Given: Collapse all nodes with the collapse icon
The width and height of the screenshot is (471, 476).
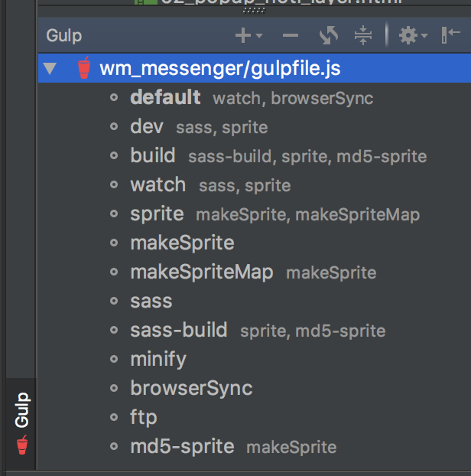Looking at the screenshot, I should pos(363,35).
